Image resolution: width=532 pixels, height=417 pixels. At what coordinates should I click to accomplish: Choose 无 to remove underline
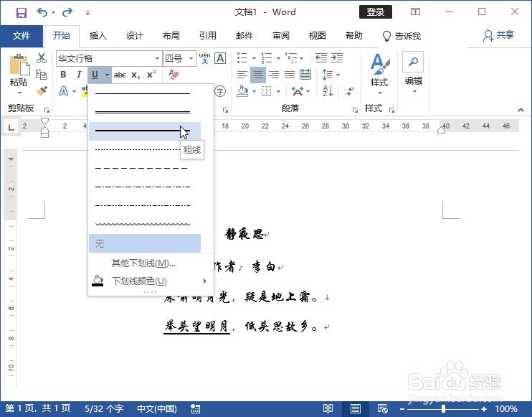145,243
